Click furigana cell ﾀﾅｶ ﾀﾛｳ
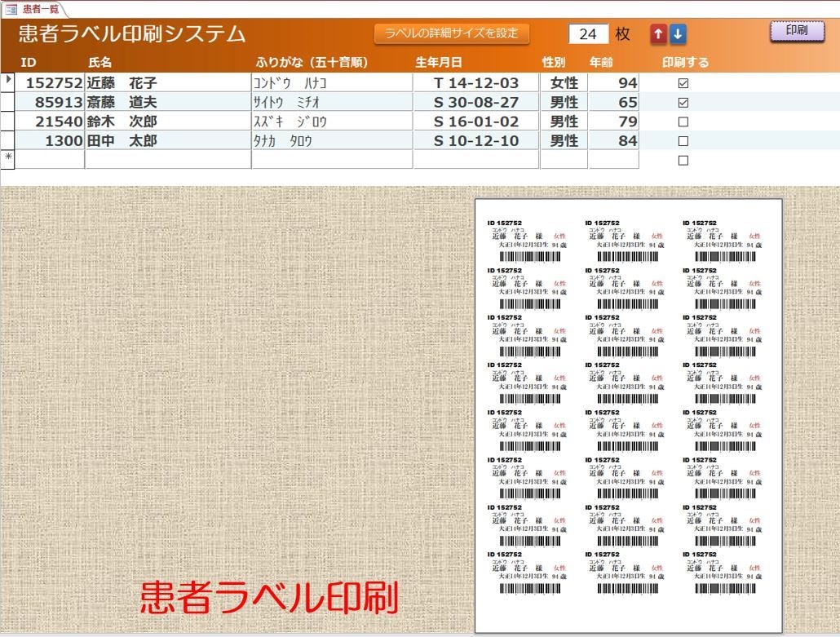 [332, 140]
